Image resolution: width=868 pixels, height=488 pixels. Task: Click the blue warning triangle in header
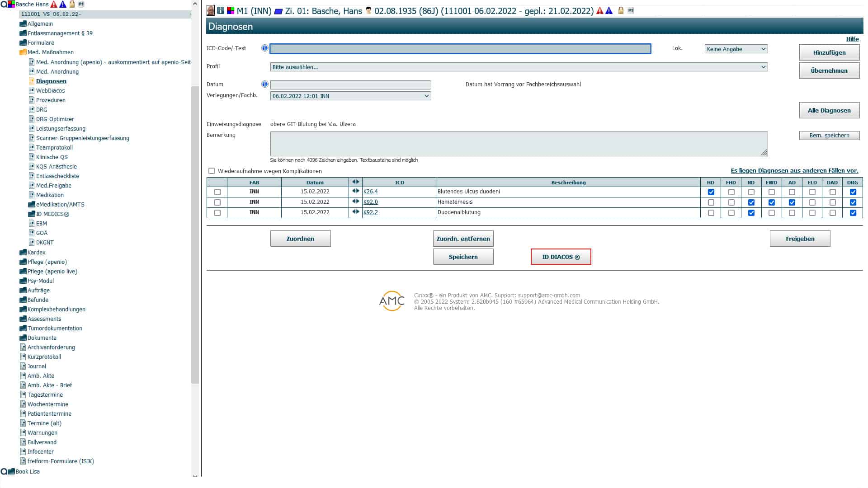[x=609, y=10]
